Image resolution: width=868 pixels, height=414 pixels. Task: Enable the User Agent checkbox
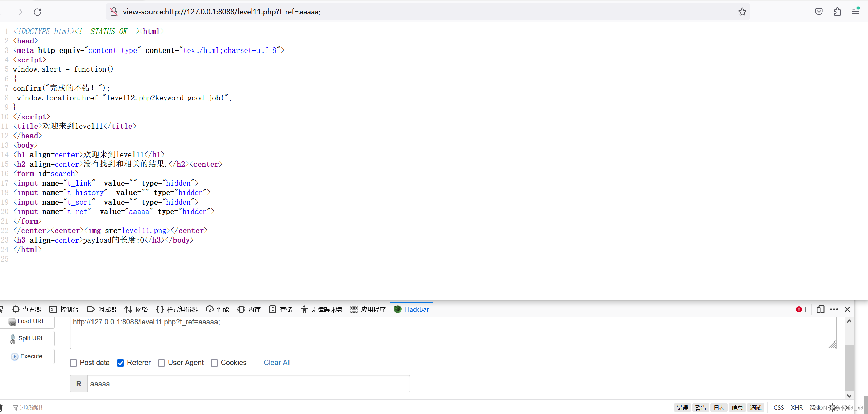pos(161,363)
